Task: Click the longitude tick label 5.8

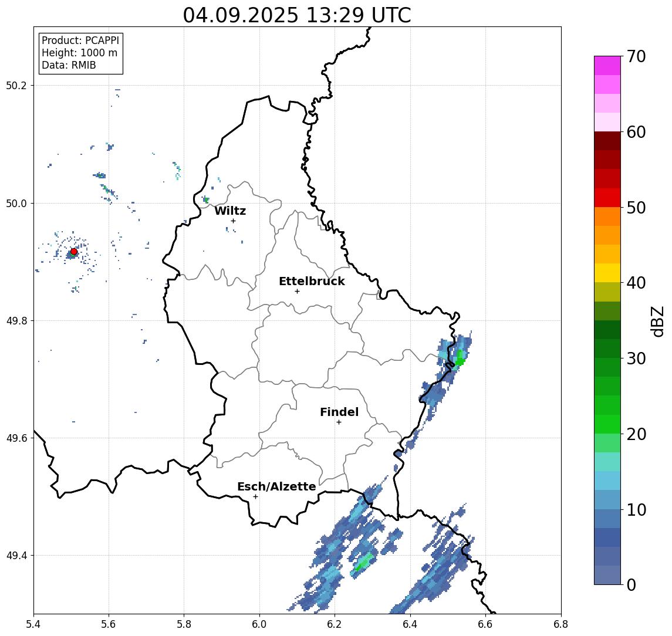Action: click(x=184, y=624)
